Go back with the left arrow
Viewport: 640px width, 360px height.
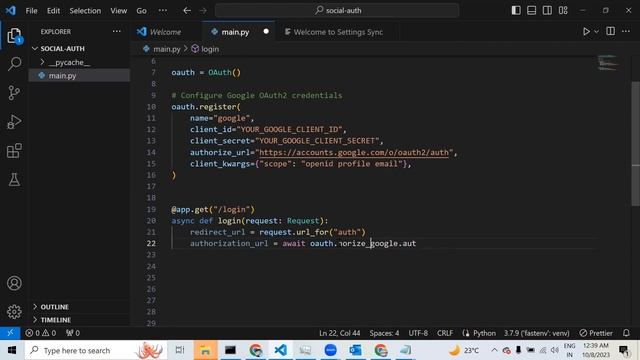pos(187,11)
